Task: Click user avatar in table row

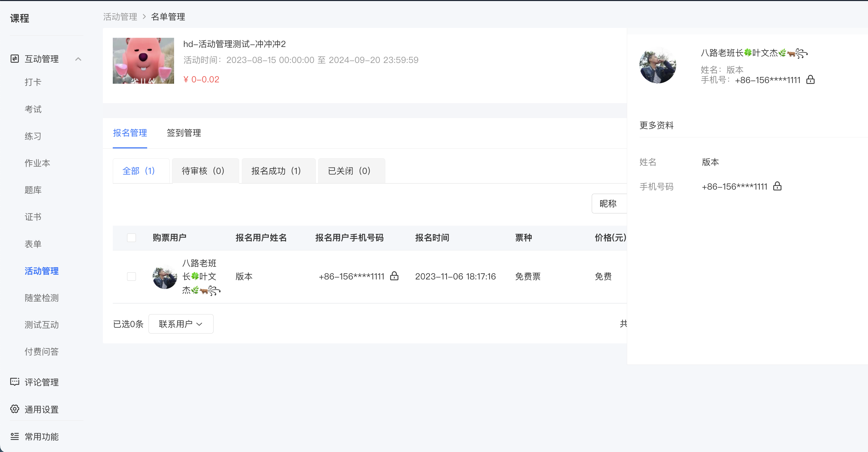Action: (165, 277)
